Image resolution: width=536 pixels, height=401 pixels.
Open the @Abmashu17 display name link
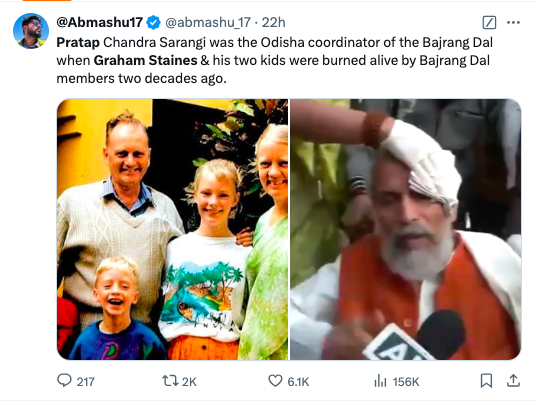tap(99, 22)
